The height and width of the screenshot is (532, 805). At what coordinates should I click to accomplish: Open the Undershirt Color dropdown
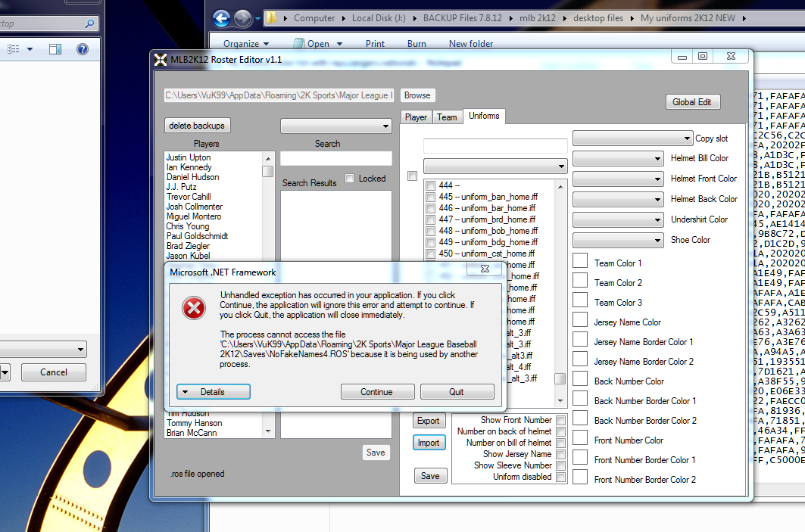click(x=618, y=219)
